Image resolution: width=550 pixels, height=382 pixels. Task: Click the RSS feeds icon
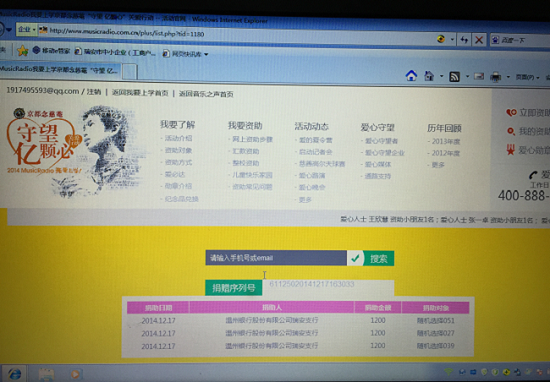[x=454, y=76]
